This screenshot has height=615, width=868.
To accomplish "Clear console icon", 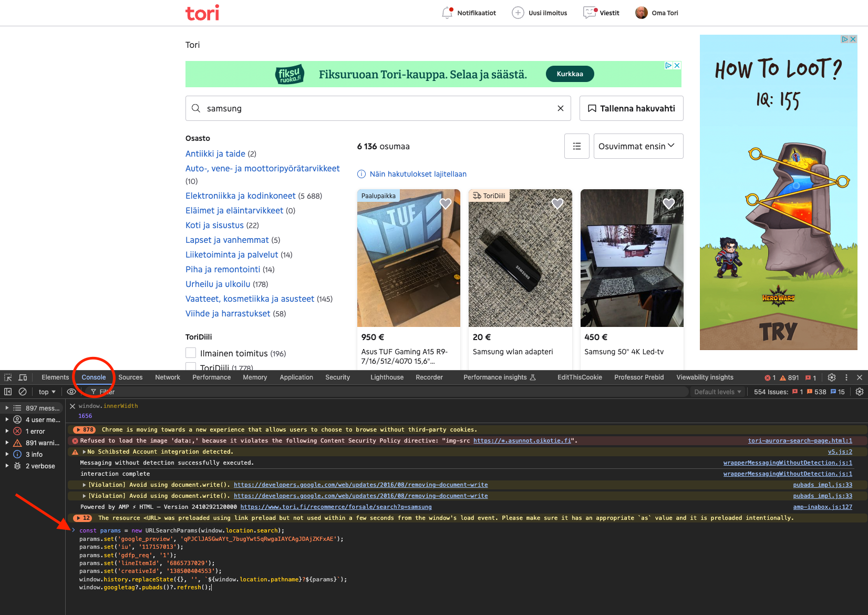I will 23,392.
